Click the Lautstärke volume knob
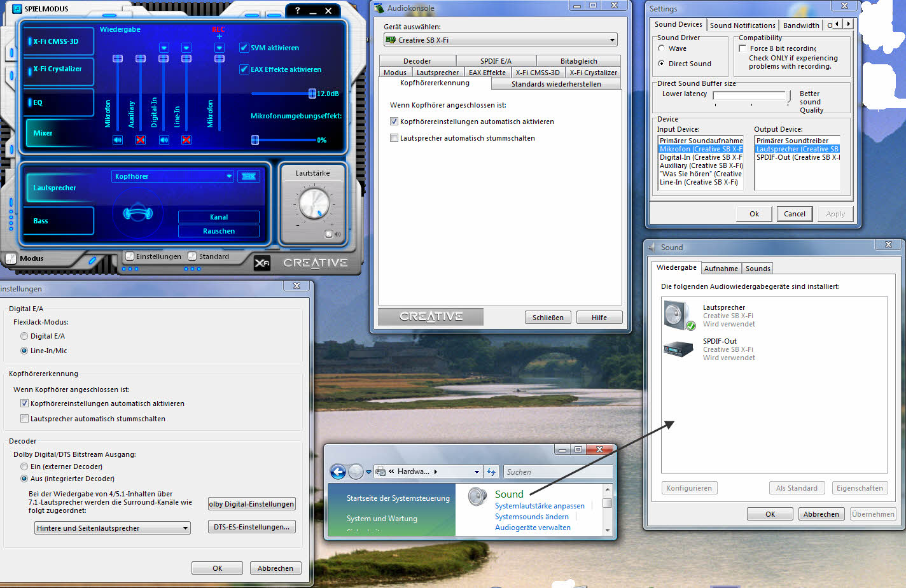 [x=314, y=204]
